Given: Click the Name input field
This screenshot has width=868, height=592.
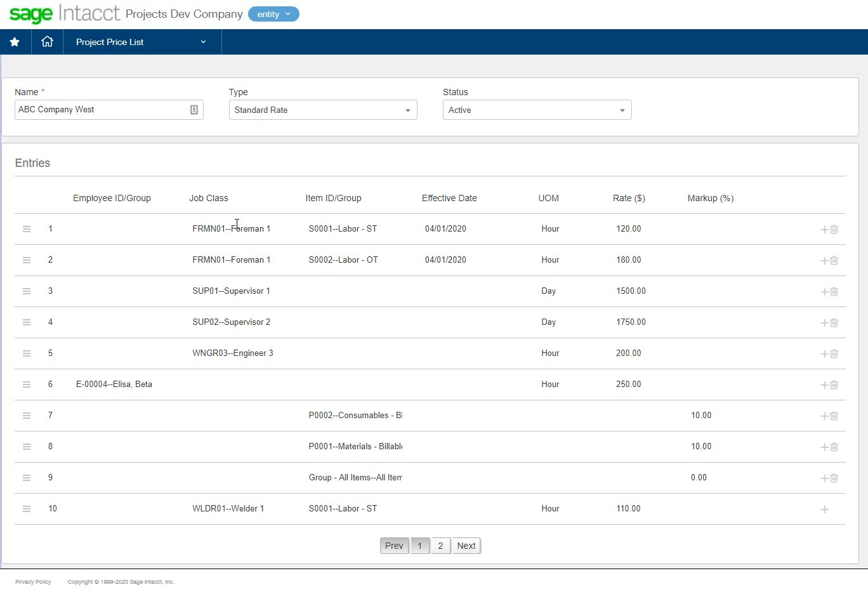Looking at the screenshot, I should click(x=102, y=110).
